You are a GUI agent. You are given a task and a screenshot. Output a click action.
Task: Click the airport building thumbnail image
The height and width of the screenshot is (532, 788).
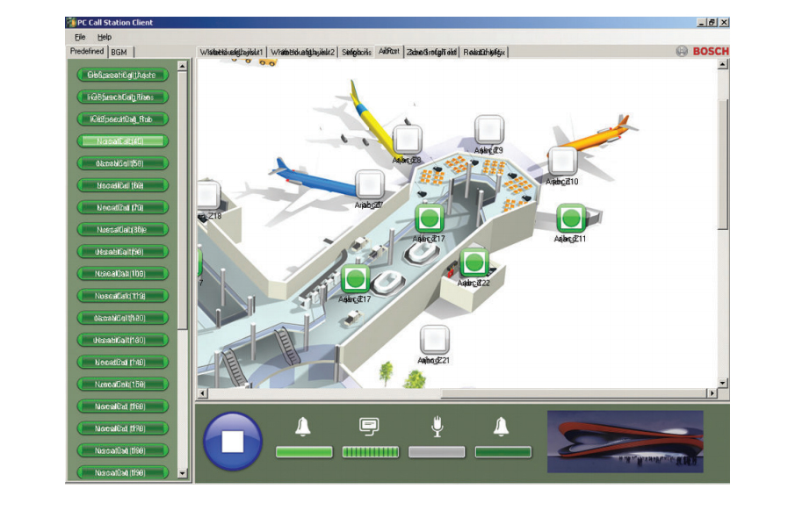[x=625, y=442]
